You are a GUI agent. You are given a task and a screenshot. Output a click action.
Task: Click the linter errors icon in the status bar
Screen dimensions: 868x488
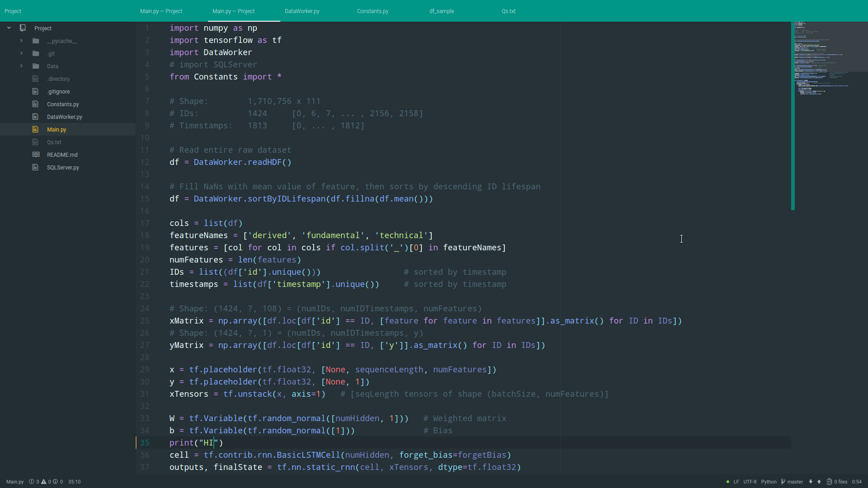[x=32, y=482]
